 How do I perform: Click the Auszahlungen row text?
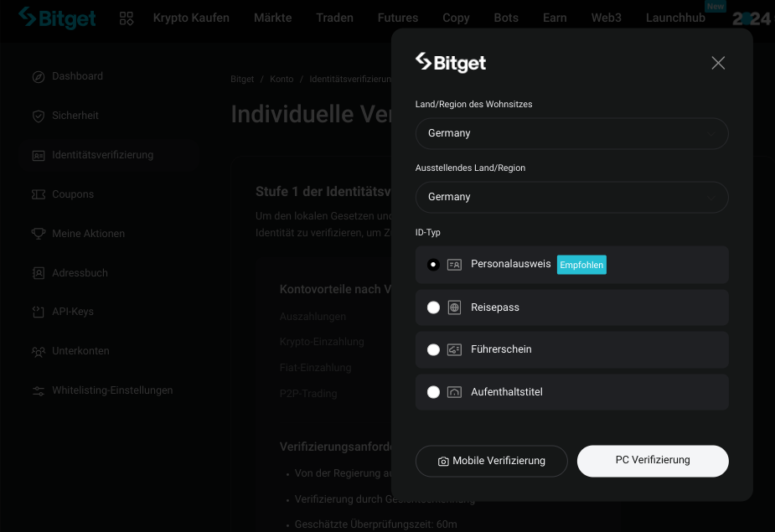point(313,317)
